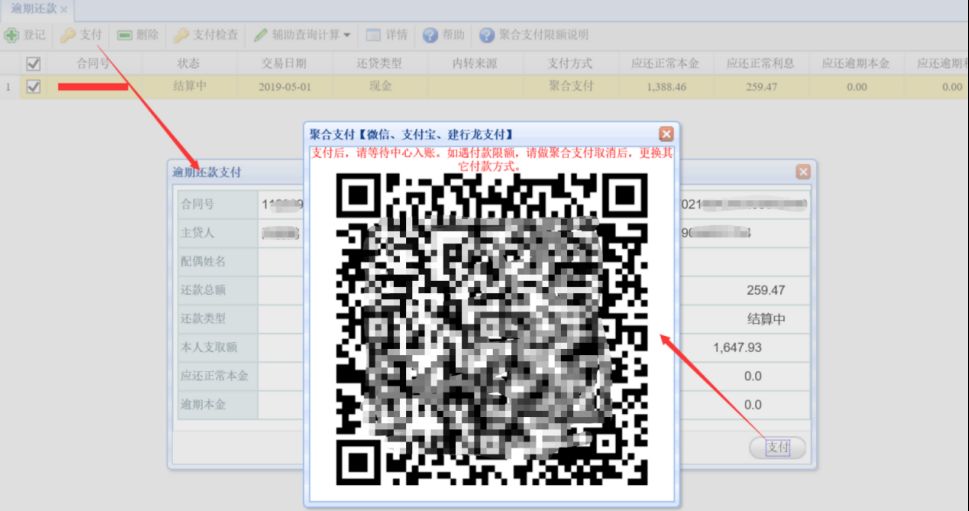Select the 现金 cell in row 1
Viewport: 969px width, 511px height.
[379, 87]
